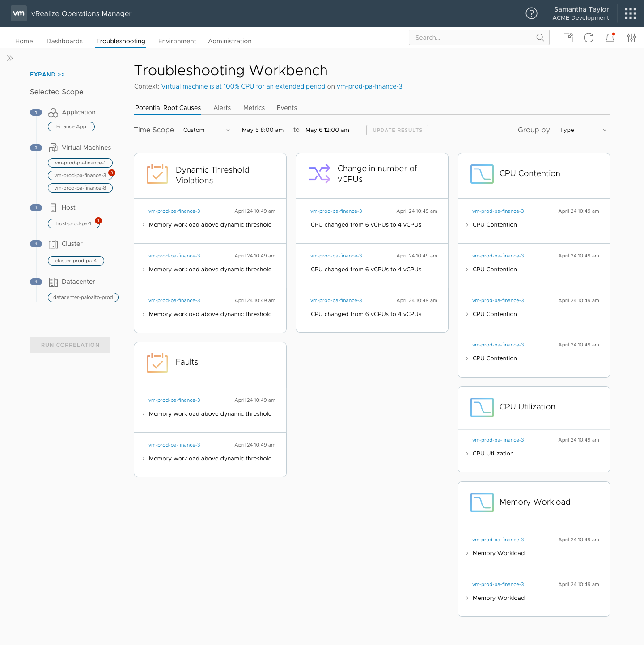Open the Samantha Taylor user menu
The image size is (644, 645).
pos(581,13)
